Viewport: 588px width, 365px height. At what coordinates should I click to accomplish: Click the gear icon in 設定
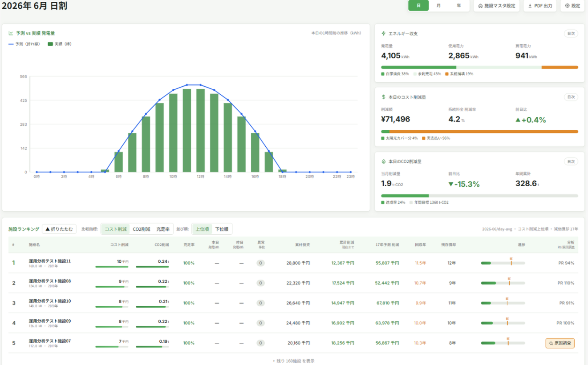click(567, 6)
